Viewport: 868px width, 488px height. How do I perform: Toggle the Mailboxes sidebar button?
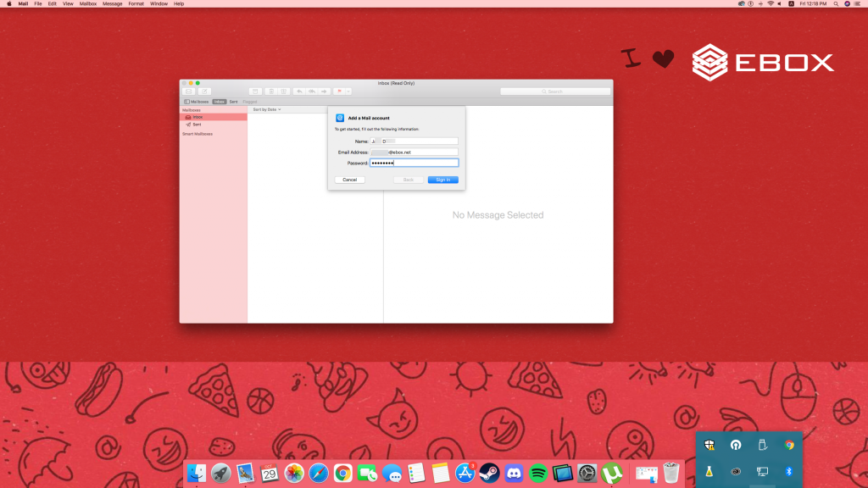click(x=197, y=102)
